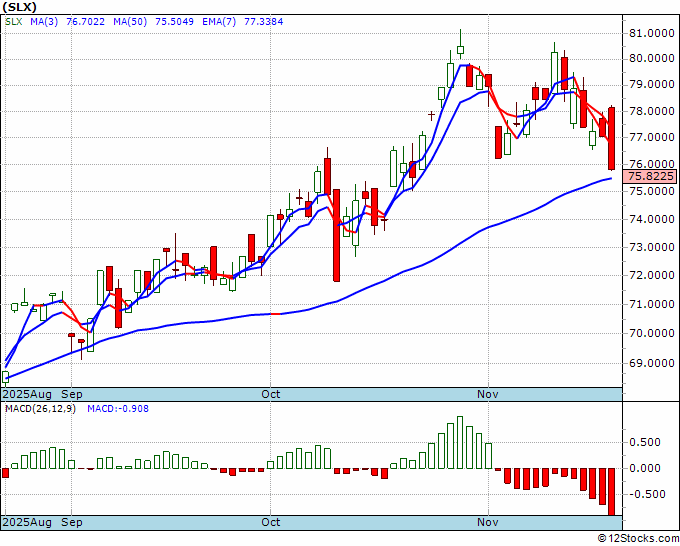The width and height of the screenshot is (680, 546).
Task: Select the MA(3) legend label
Action: coord(44,21)
